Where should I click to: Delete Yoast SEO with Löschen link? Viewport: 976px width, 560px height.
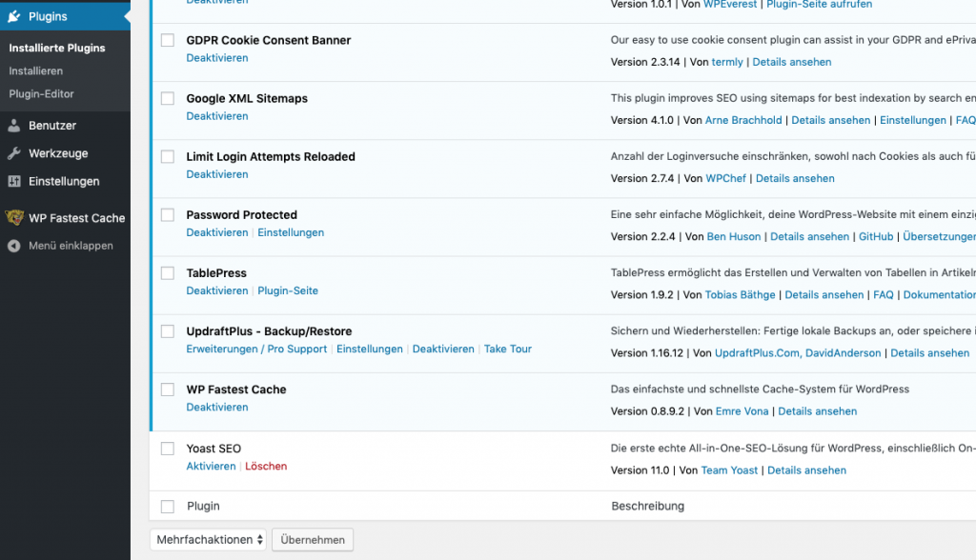[x=266, y=467]
